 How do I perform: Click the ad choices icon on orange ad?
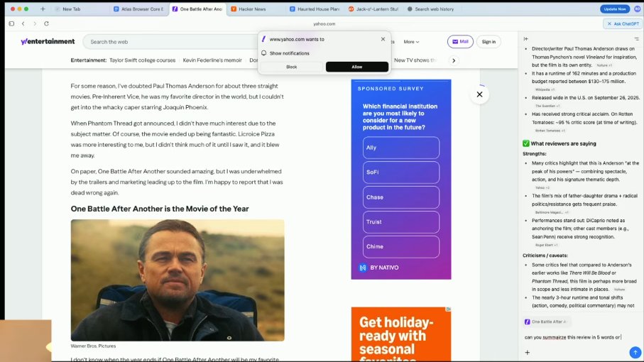[449, 309]
